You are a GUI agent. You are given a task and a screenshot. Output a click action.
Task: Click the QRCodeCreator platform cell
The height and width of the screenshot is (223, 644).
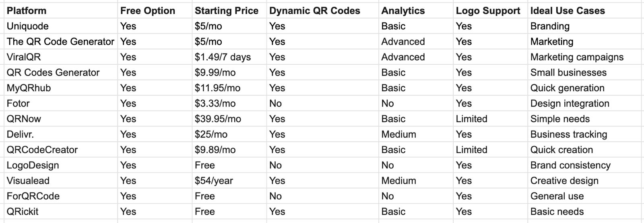[42, 150]
